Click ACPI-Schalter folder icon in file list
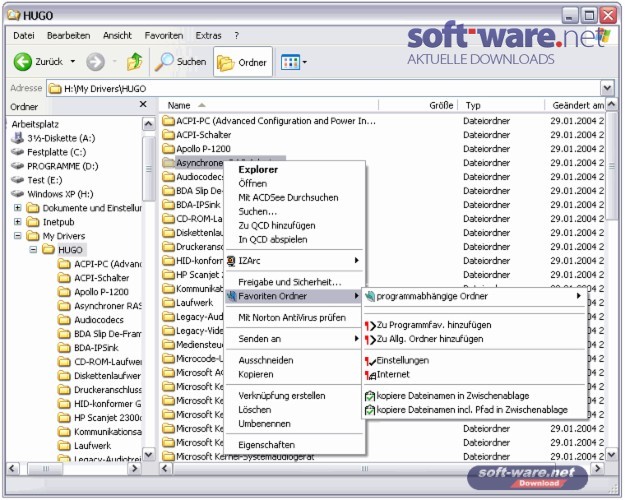The width and height of the screenshot is (625, 500). (x=169, y=135)
